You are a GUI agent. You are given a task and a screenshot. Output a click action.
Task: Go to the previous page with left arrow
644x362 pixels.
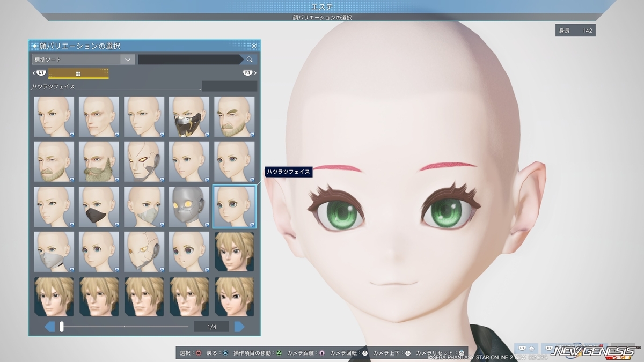pyautogui.click(x=49, y=326)
